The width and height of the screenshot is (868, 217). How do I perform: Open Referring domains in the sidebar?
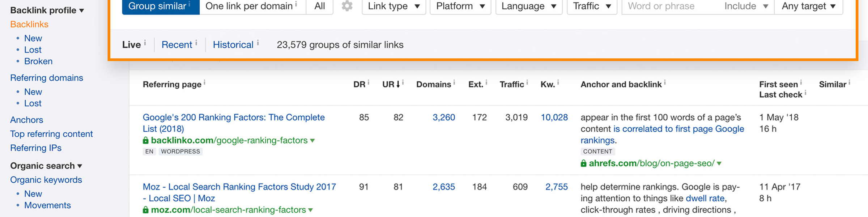(47, 78)
